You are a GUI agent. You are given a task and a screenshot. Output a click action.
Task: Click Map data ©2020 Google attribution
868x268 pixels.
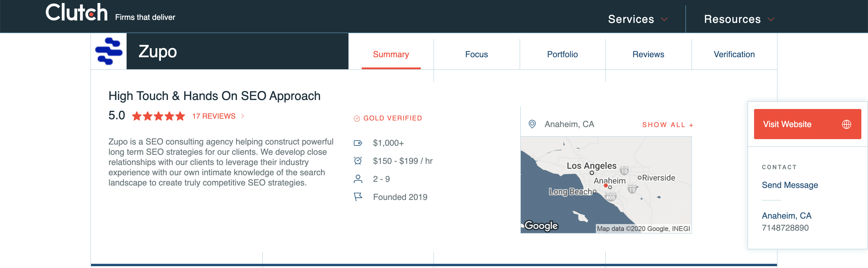coord(643,229)
